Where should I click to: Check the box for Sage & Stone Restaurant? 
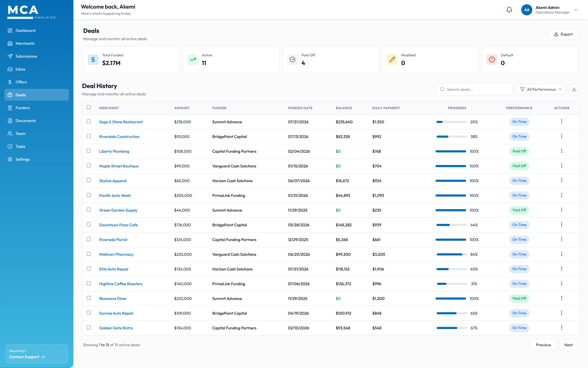click(x=89, y=121)
